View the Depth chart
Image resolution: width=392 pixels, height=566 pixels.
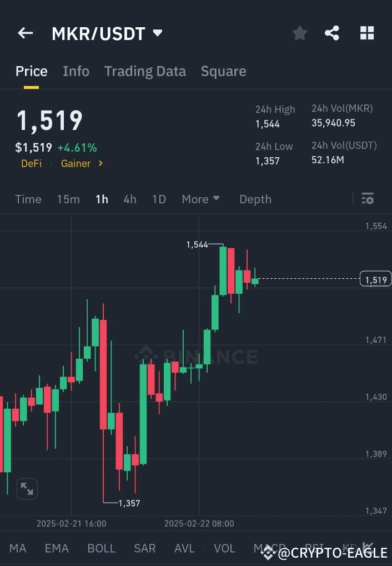tap(255, 199)
